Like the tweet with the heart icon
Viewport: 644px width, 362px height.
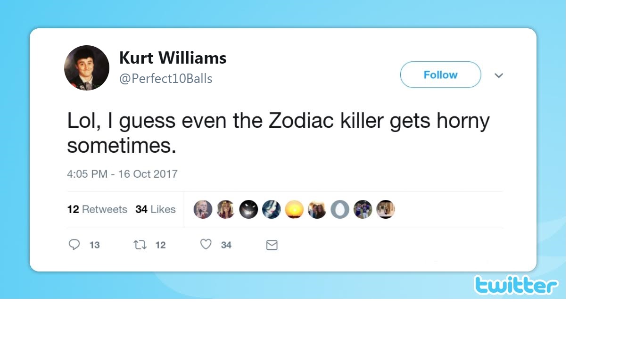(206, 245)
